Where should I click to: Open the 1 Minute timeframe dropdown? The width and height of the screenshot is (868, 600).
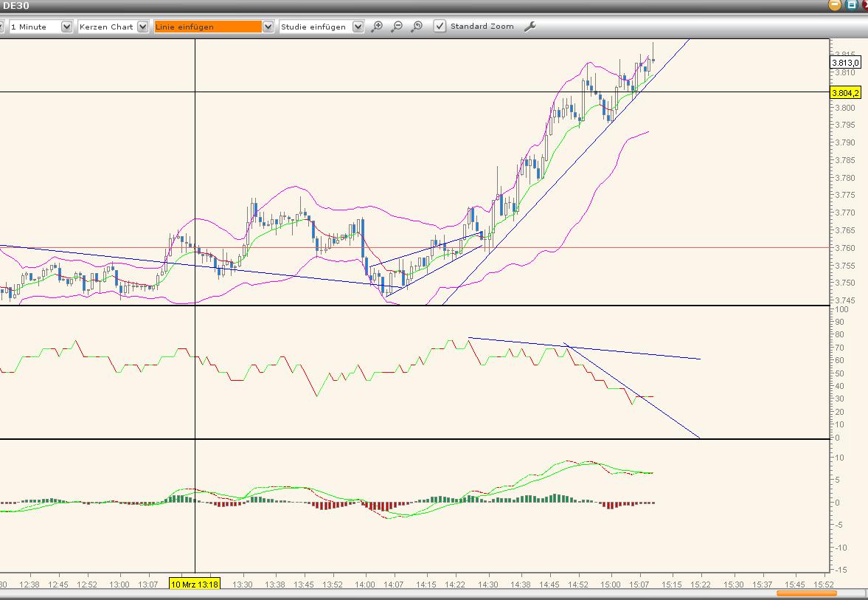tap(66, 26)
